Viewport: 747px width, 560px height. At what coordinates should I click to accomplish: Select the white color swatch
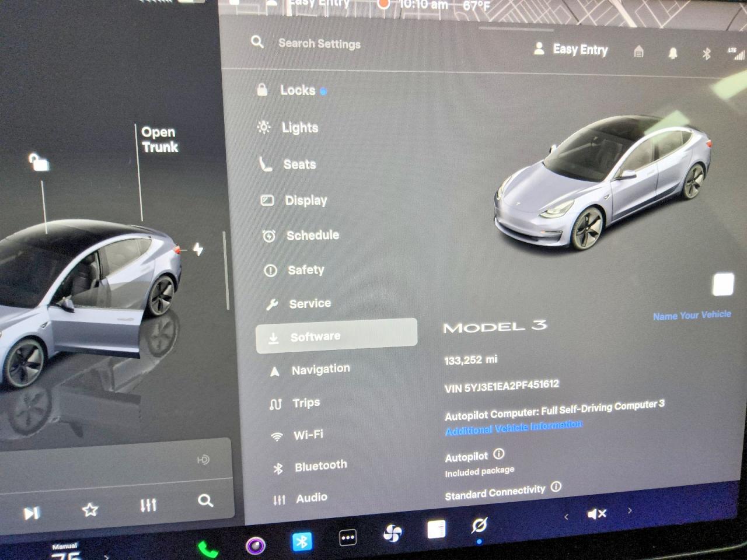[723, 285]
